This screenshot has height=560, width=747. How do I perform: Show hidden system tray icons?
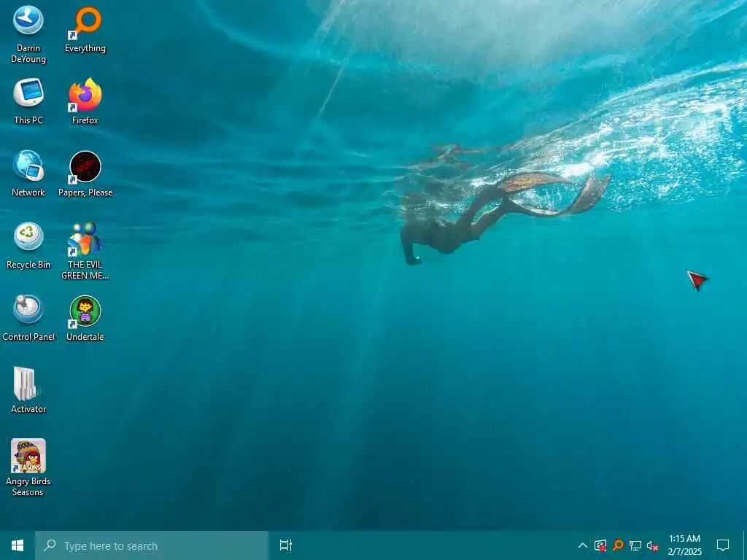(582, 545)
